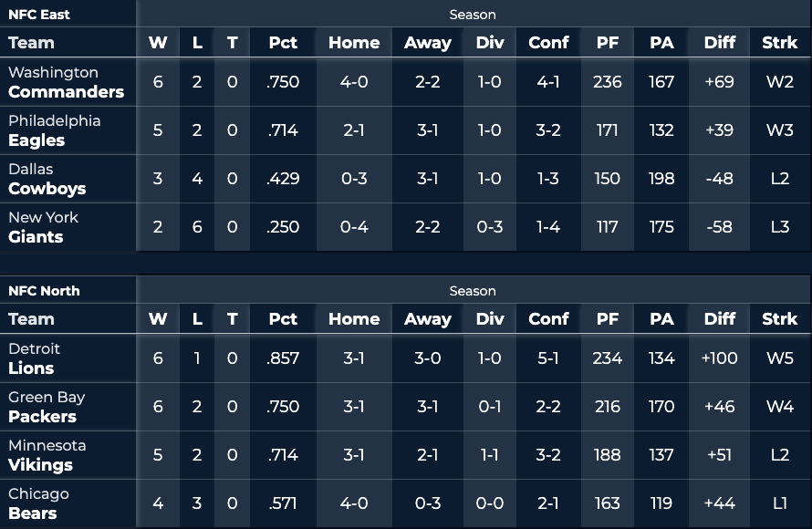Viewport: 812px width, 529px height.
Task: Open the Washington Commanders team link
Action: 66,82
